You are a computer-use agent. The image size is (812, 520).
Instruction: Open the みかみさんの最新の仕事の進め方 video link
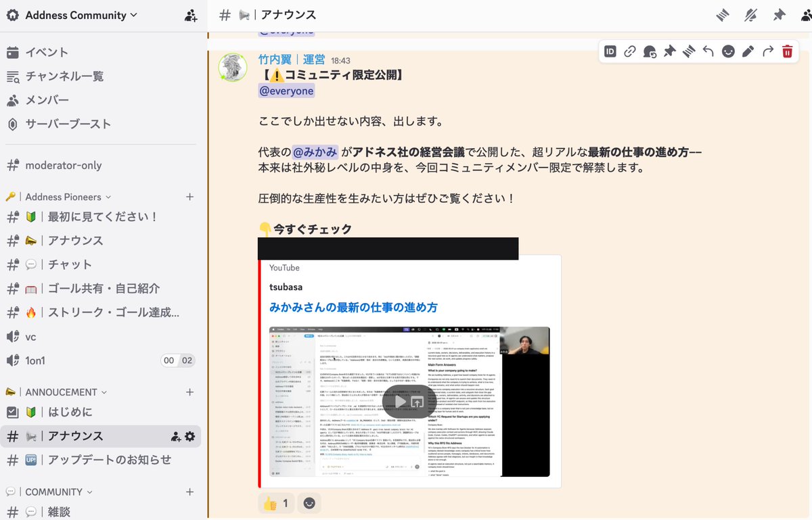point(353,308)
